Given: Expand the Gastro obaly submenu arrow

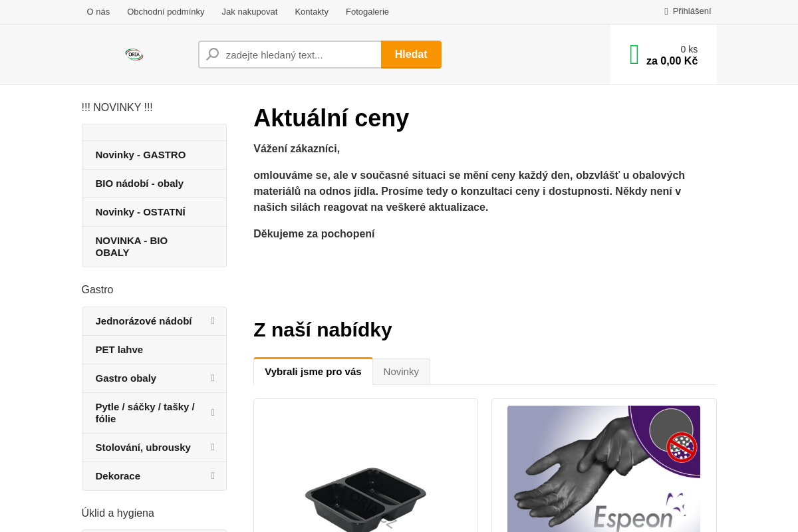Looking at the screenshot, I should (213, 378).
